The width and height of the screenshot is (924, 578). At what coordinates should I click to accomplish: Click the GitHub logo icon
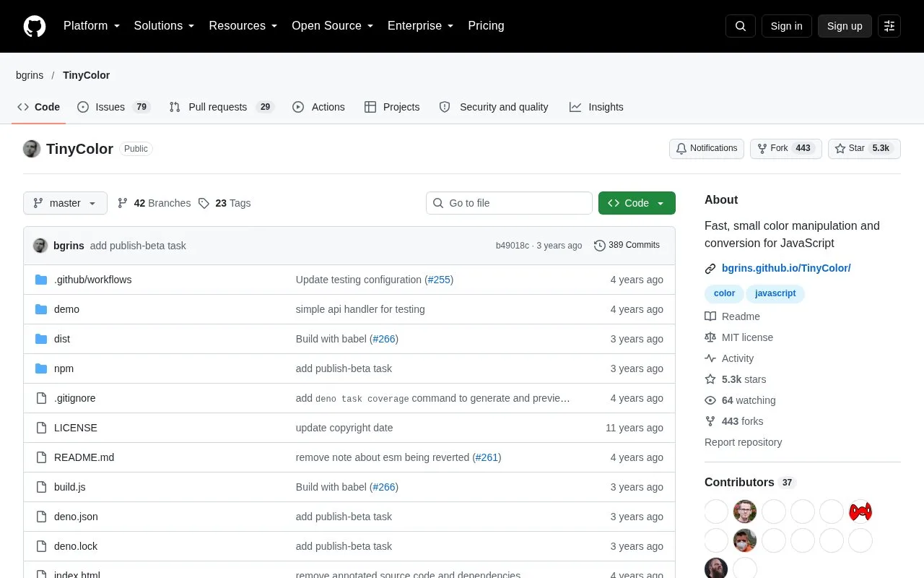coord(35,26)
